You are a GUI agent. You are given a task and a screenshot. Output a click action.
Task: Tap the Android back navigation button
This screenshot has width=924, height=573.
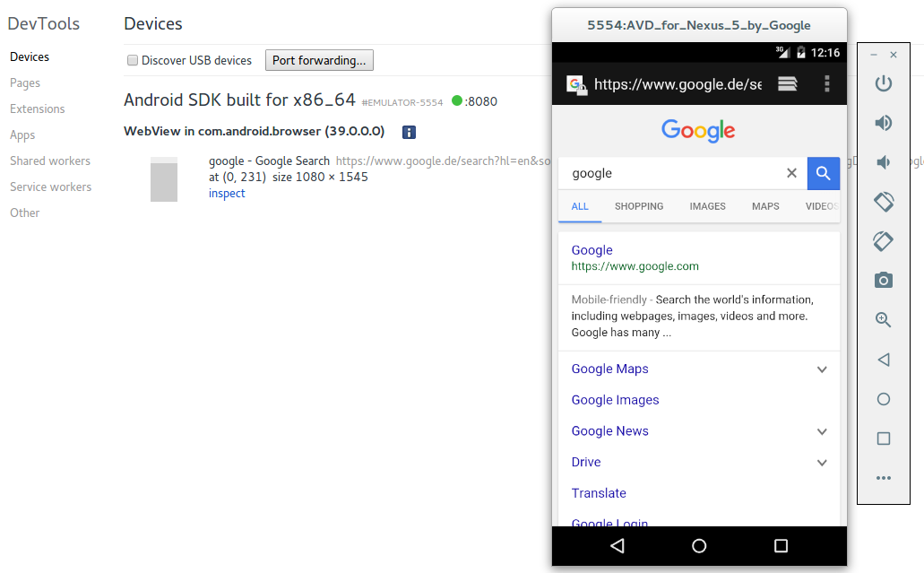click(617, 546)
